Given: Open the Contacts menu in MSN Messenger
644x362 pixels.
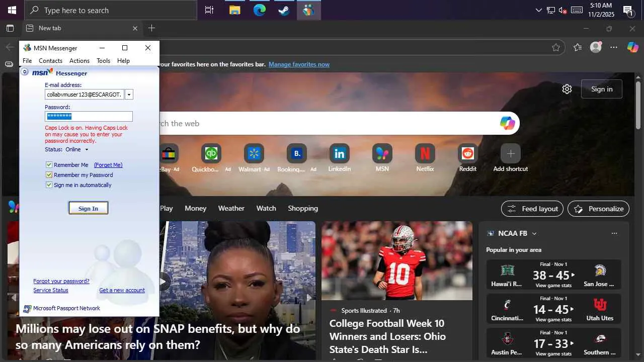Looking at the screenshot, I should 51,61.
